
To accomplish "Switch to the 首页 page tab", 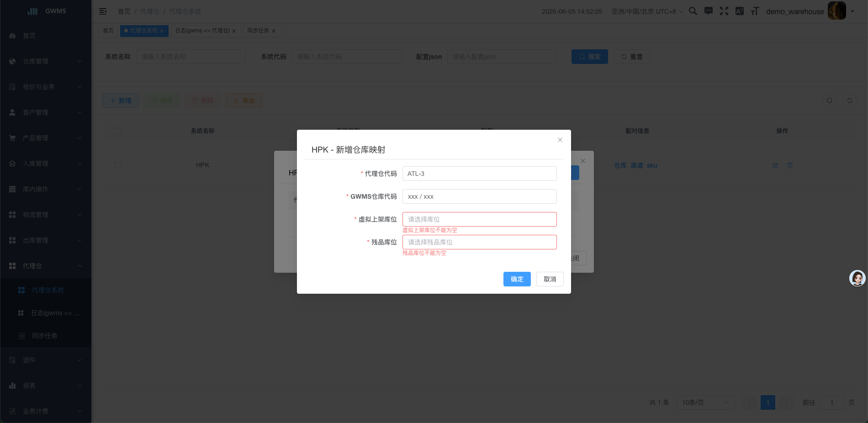I will 108,31.
